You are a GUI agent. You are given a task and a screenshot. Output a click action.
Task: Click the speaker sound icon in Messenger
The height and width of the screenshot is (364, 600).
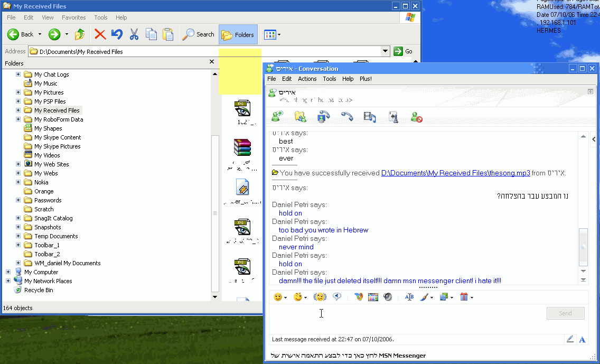tap(388, 297)
